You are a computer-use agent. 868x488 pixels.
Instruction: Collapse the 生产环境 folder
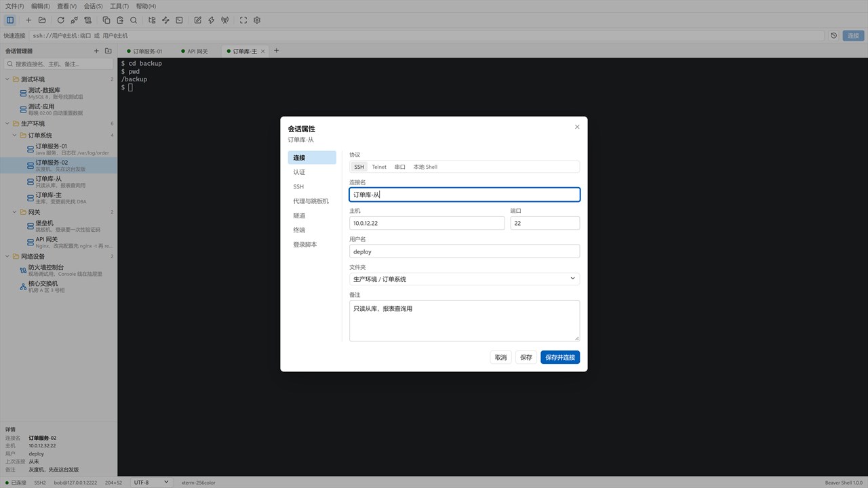(7, 123)
